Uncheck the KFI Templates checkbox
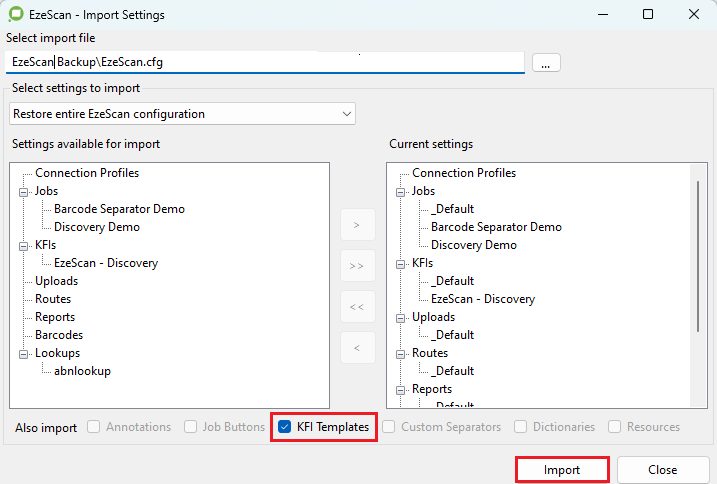717x484 pixels. 285,427
